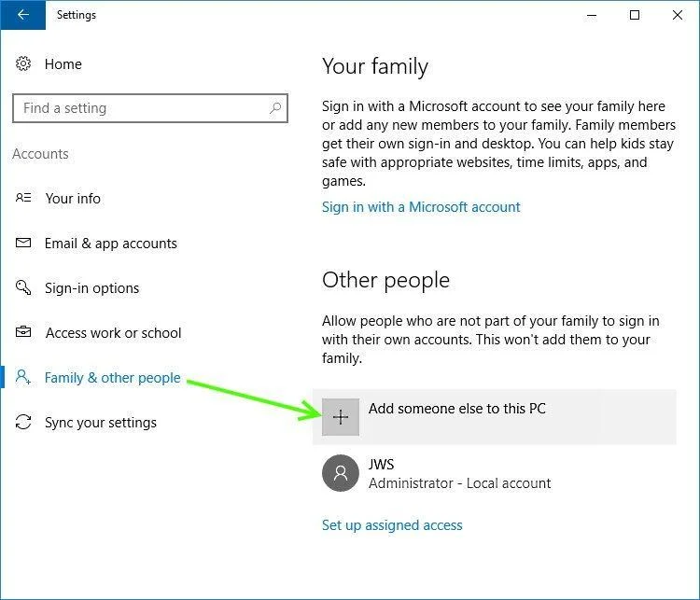Follow Sign in with a Microsoft account link
The image size is (700, 600).
click(x=421, y=207)
